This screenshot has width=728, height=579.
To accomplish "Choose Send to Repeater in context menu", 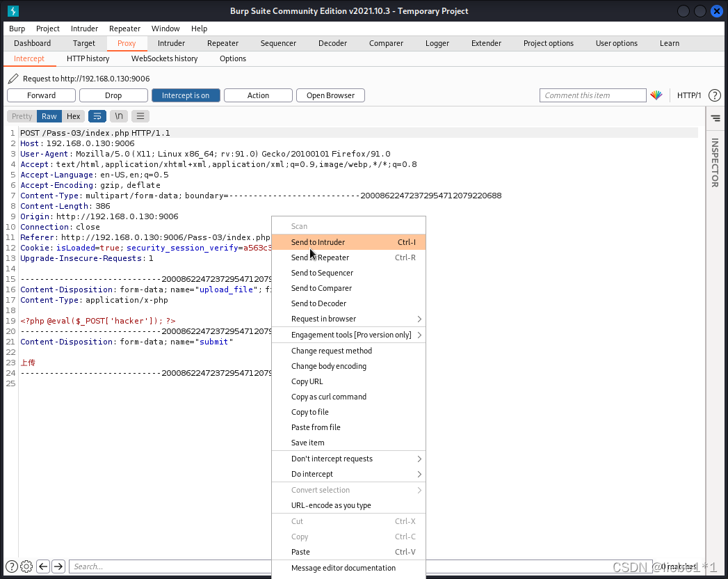I will (348, 257).
